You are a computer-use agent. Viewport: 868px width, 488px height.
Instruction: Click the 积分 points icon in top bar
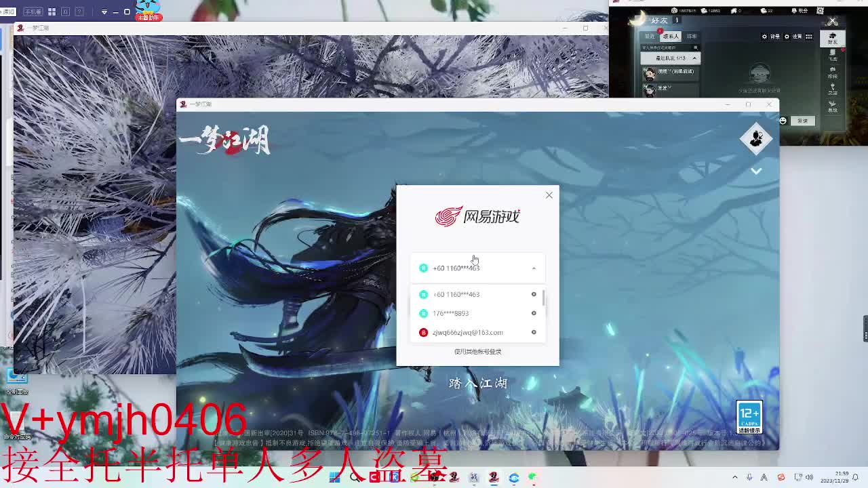click(800, 11)
